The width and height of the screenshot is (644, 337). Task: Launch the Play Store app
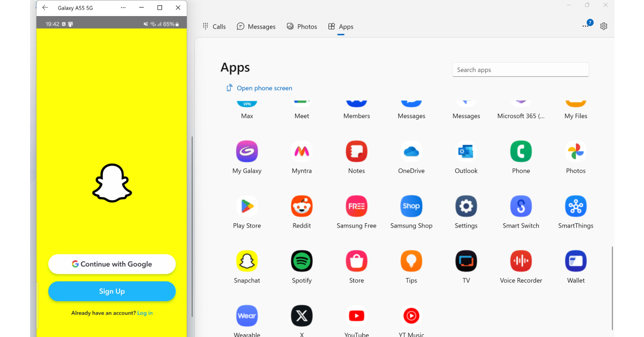247,206
